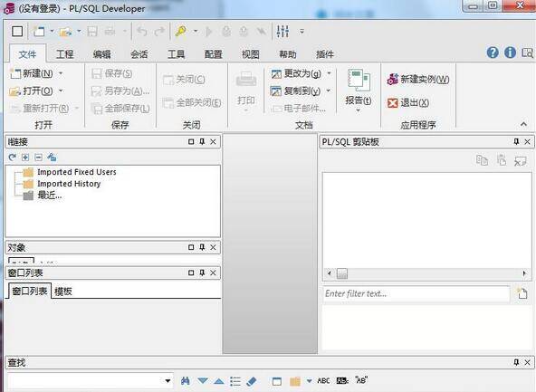The height and width of the screenshot is (392, 536).
Task: Click the new item icon beside filter text box
Action: click(x=522, y=293)
